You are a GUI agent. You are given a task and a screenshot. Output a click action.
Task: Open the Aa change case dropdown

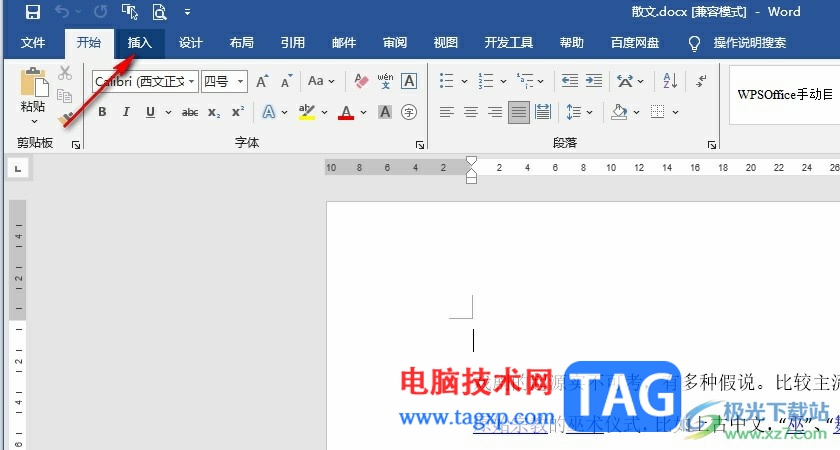[321, 81]
